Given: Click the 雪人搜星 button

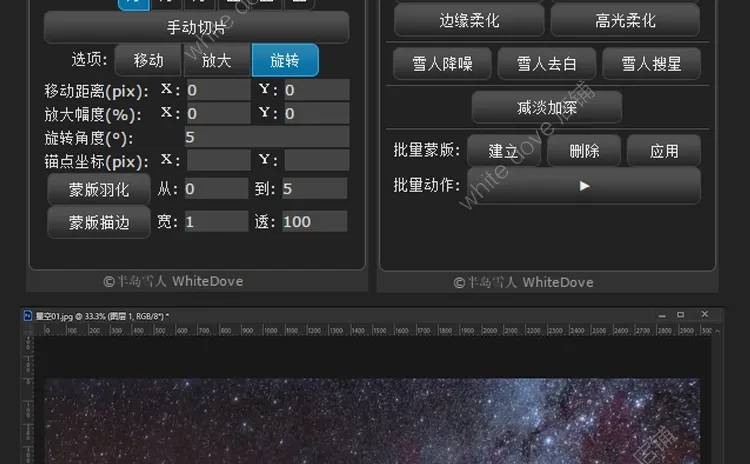Looking at the screenshot, I should click(x=651, y=63).
